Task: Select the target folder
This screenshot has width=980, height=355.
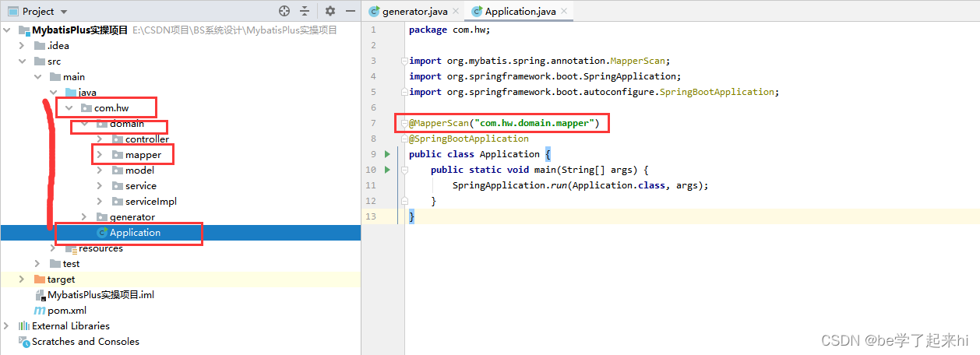Action: tap(61, 279)
